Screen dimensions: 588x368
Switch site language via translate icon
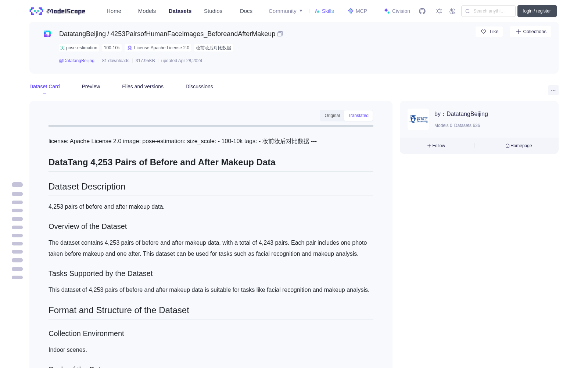click(x=453, y=11)
